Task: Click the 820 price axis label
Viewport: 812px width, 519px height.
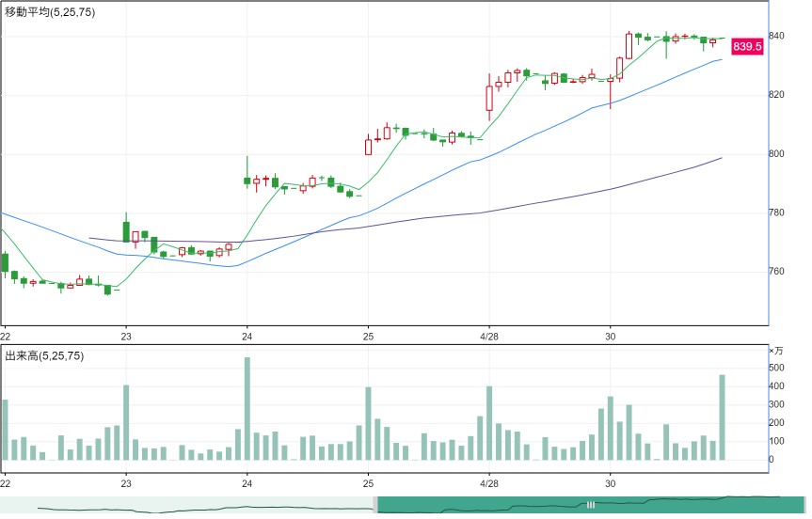Action: [777, 95]
